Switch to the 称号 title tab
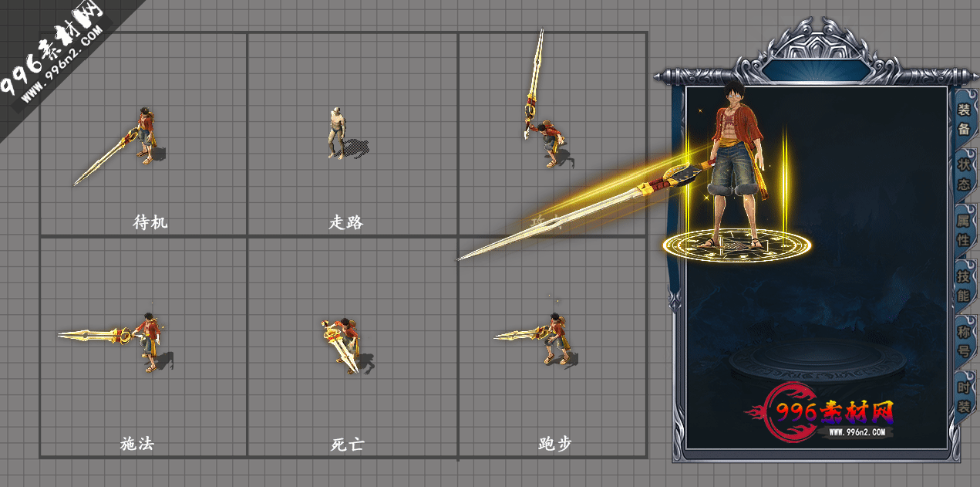 (x=964, y=341)
